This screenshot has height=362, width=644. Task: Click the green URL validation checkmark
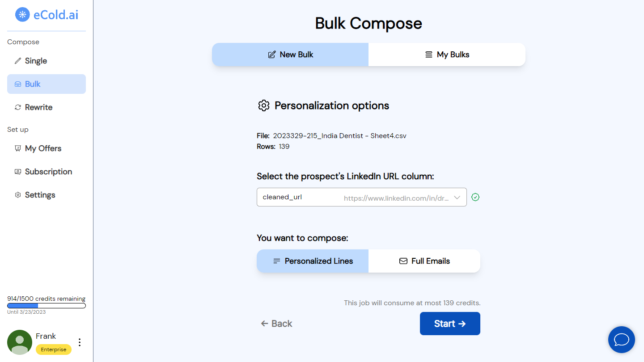475,197
